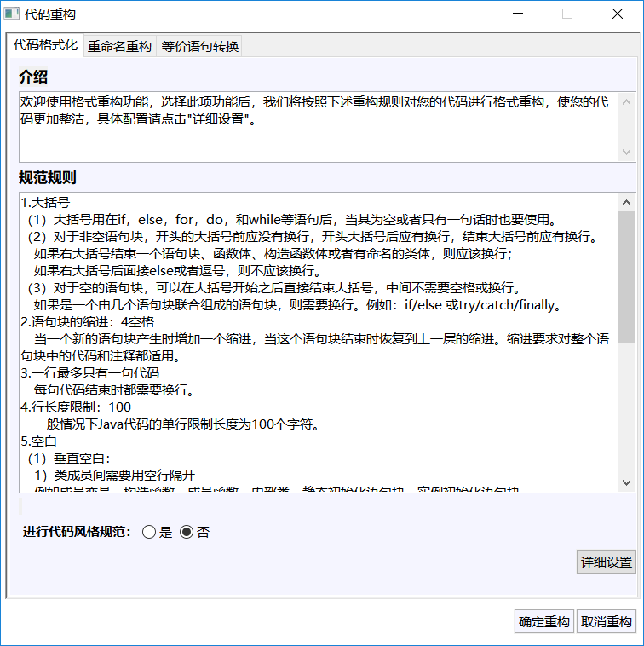Click the line "3.一行最多只有一句代码"

[89, 372]
